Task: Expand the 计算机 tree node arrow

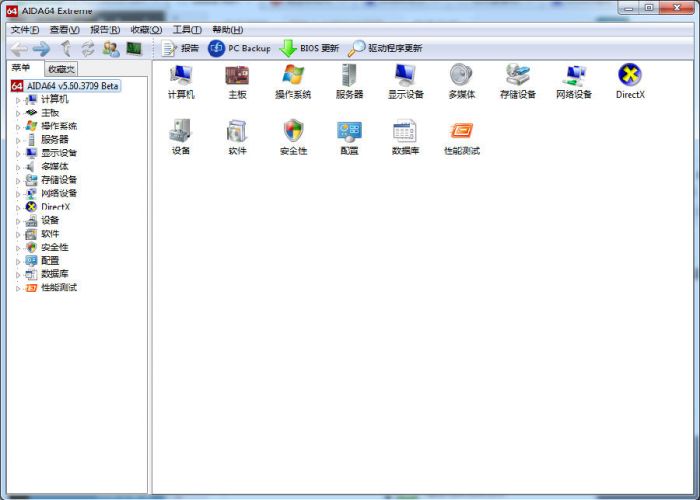Action: click(18, 100)
